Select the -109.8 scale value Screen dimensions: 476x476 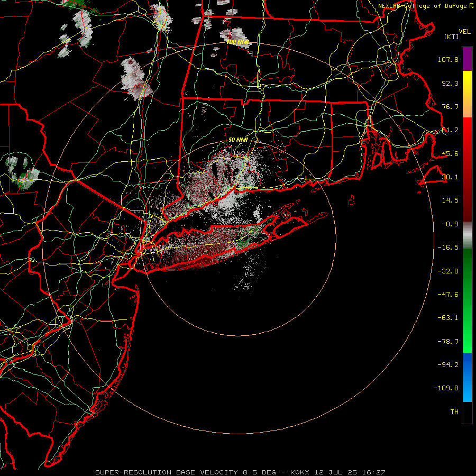click(446, 388)
